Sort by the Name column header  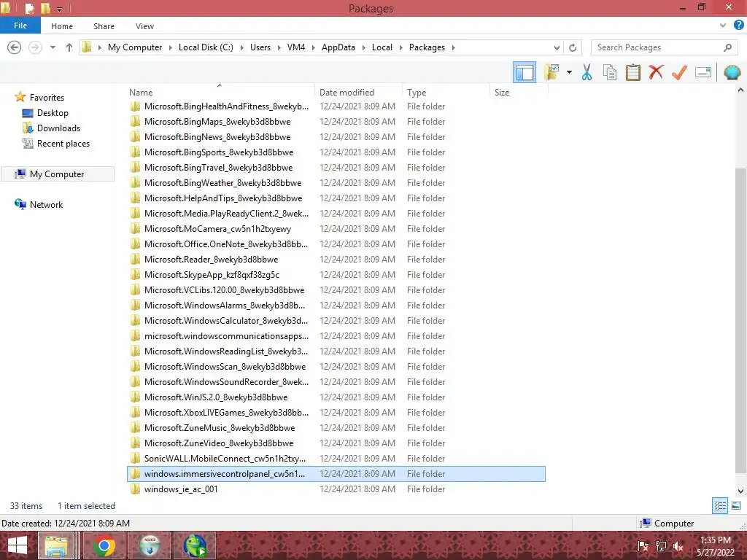(220, 93)
